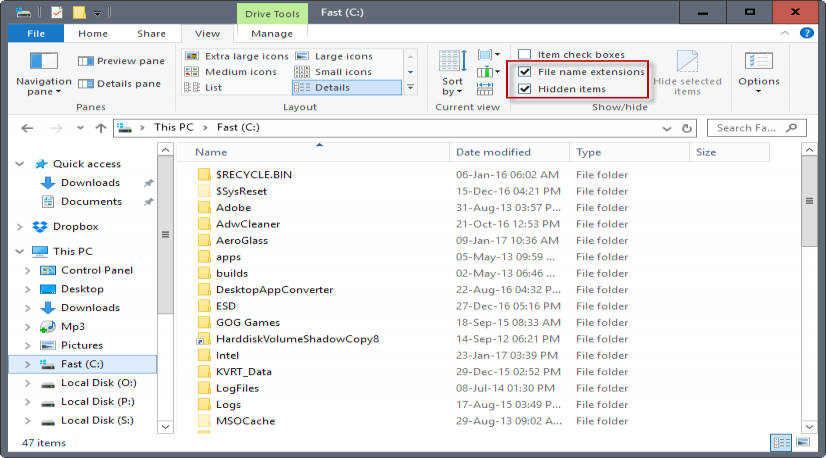826x458 pixels.
Task: Open the Sort by options
Action: pos(452,73)
